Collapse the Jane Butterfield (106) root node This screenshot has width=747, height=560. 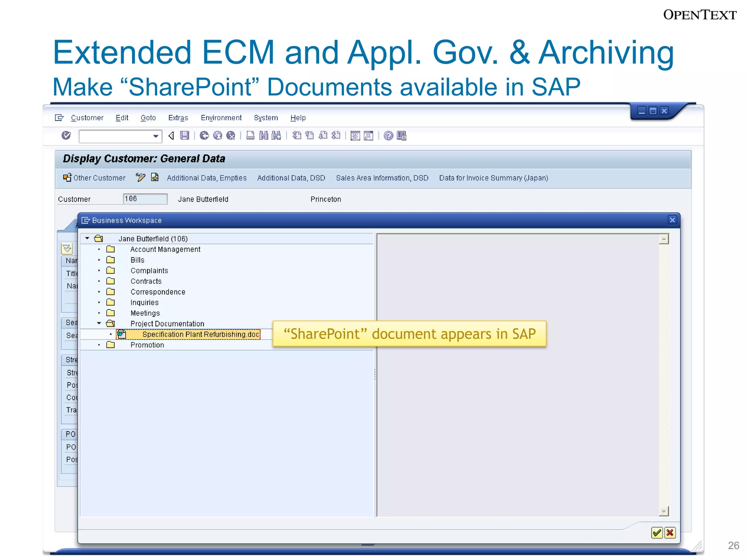87,238
